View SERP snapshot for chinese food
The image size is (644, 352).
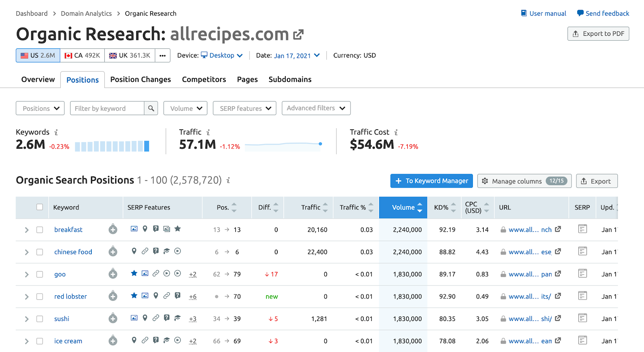pos(582,251)
